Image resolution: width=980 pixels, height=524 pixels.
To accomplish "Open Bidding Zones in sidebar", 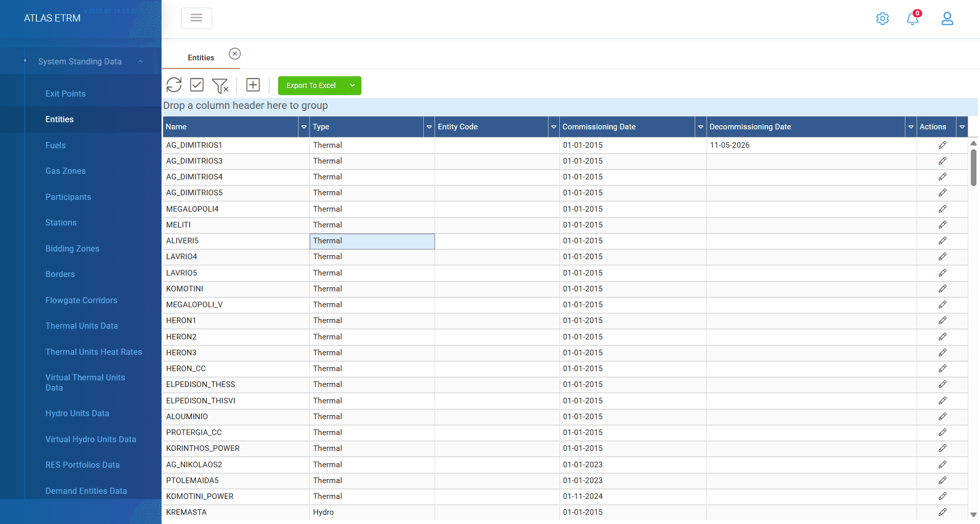I will (x=72, y=248).
